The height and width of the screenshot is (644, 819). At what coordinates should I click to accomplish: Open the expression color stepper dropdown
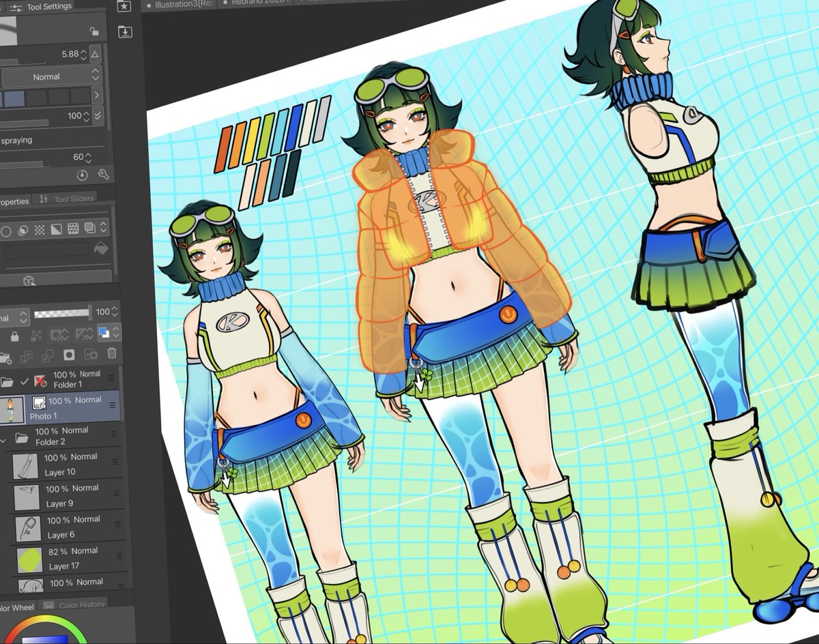(104, 226)
